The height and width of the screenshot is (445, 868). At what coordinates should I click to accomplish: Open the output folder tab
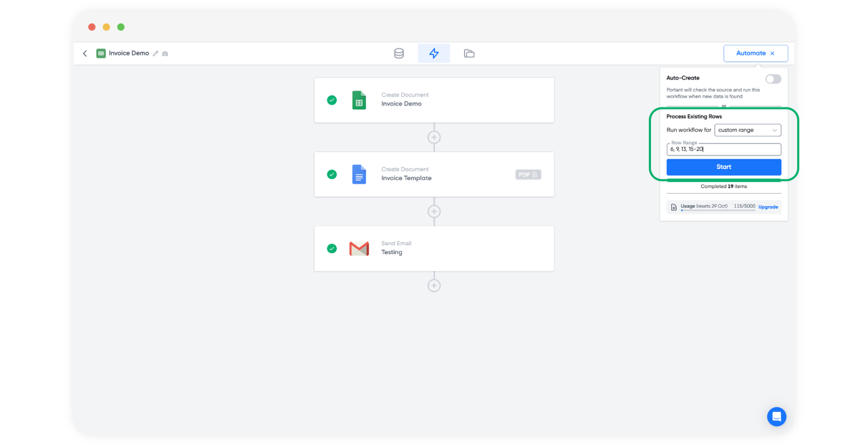pyautogui.click(x=469, y=53)
